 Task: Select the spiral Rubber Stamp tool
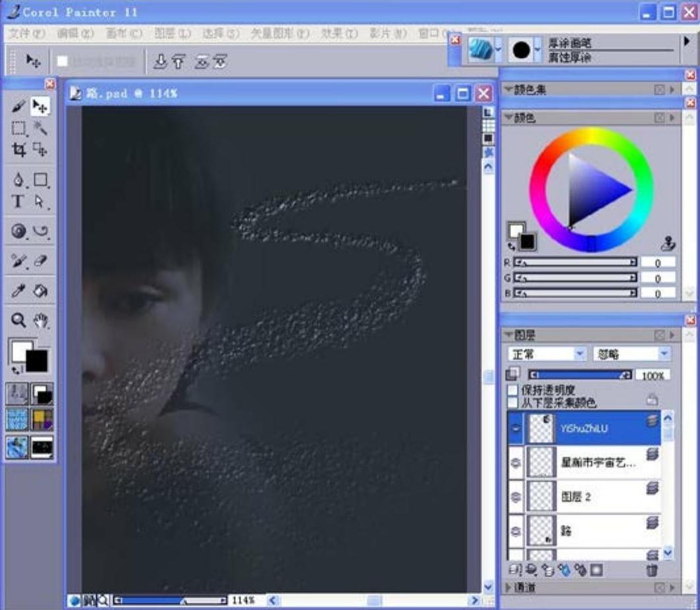click(x=41, y=231)
